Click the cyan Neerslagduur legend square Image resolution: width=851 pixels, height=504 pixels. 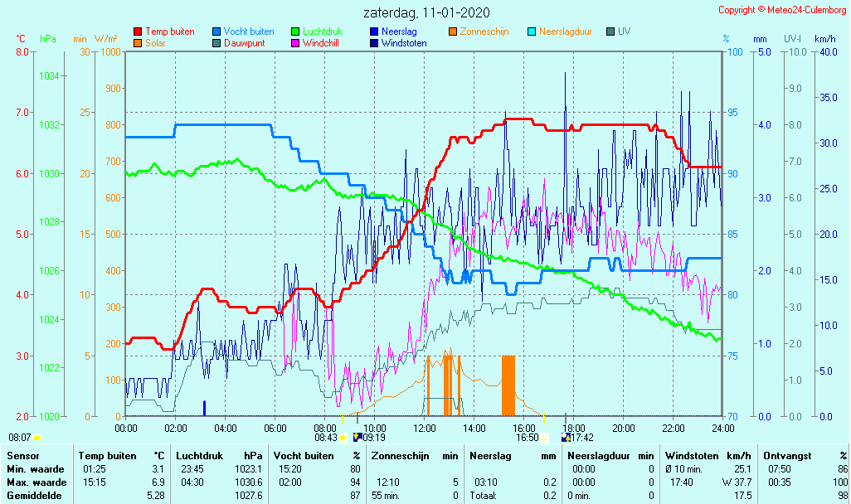[x=532, y=31]
